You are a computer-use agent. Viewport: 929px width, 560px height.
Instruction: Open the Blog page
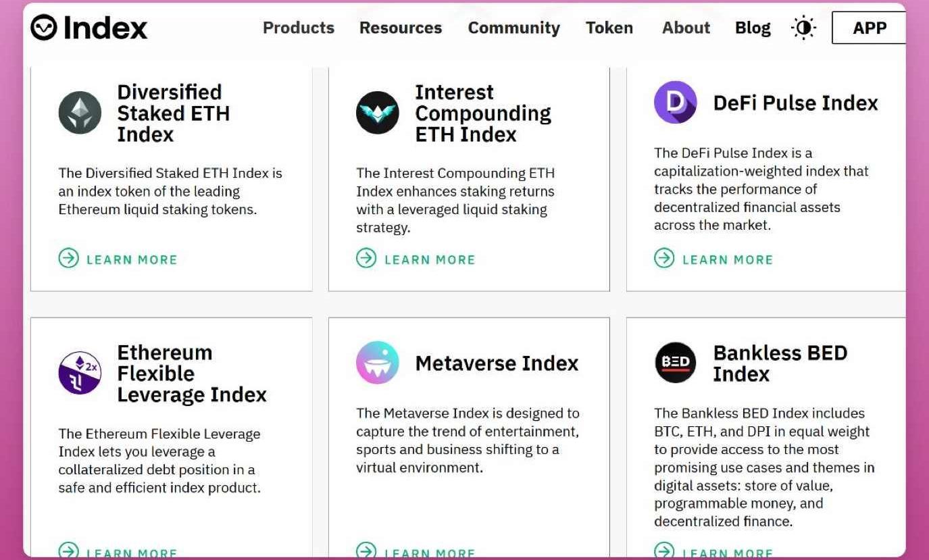click(753, 28)
